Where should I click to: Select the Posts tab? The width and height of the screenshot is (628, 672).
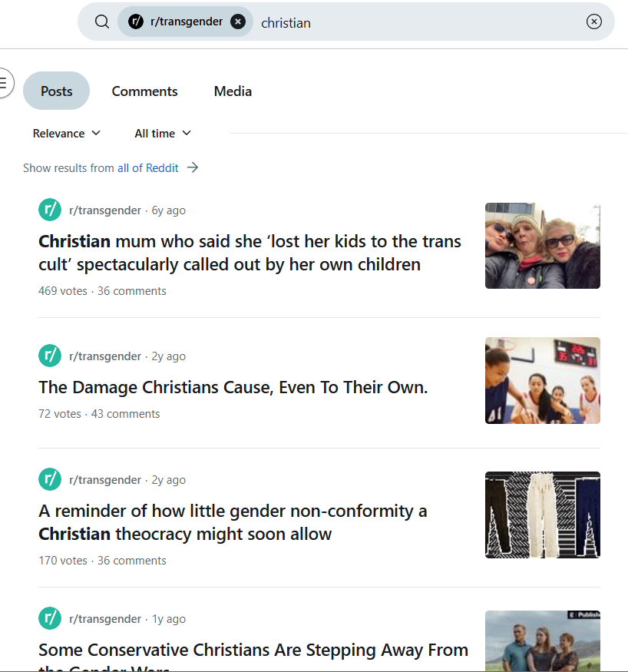[56, 91]
